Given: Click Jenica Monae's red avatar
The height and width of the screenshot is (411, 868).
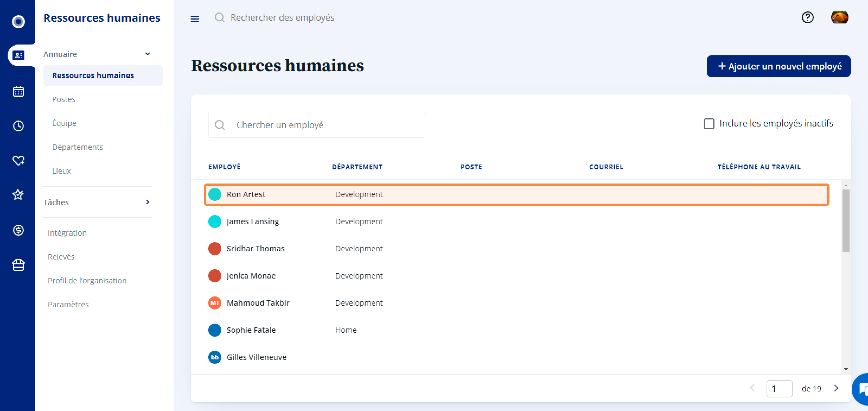Looking at the screenshot, I should (215, 276).
